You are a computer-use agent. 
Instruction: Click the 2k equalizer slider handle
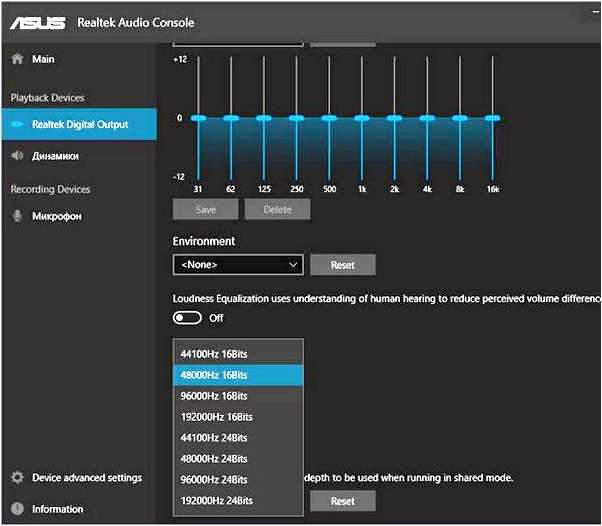[394, 118]
